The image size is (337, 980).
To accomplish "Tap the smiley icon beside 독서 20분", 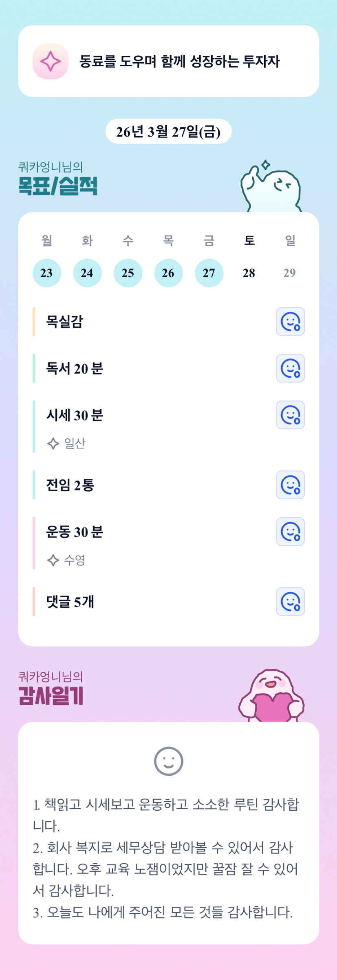I will pyautogui.click(x=290, y=368).
